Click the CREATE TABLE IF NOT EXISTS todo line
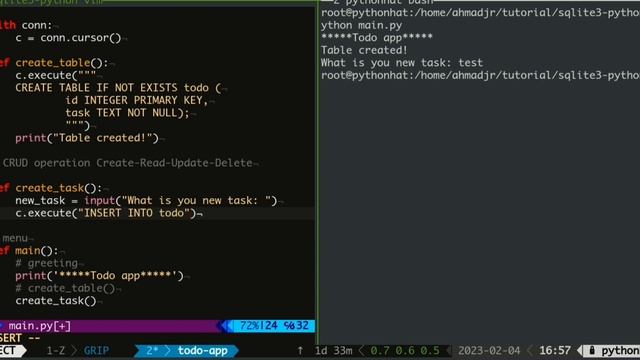 click(x=118, y=88)
